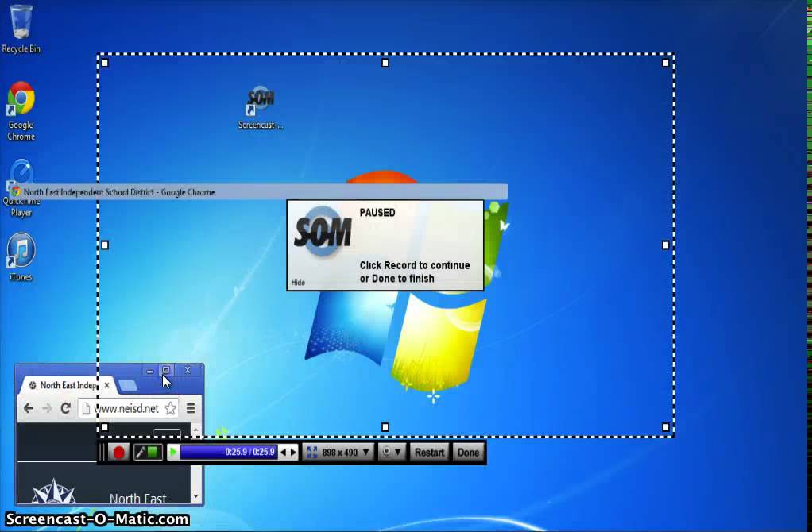Click the top-right recording frame handle

(x=666, y=63)
